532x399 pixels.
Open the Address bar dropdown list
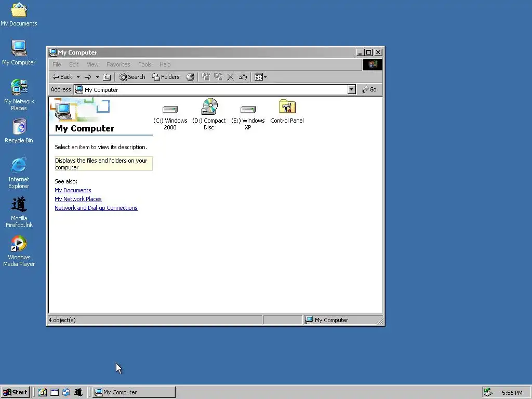click(x=352, y=89)
